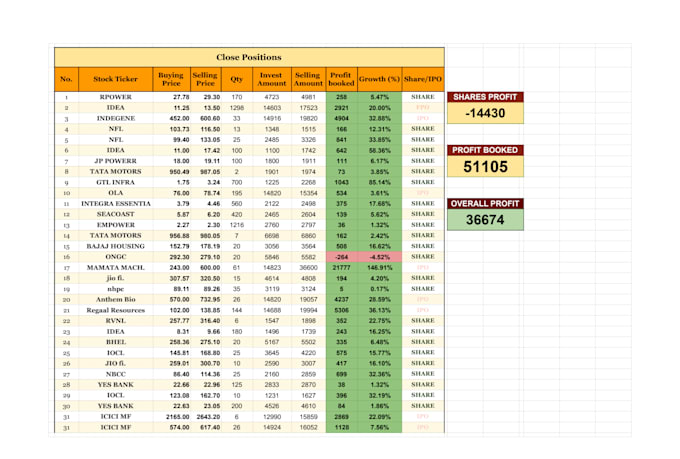Click the 1298 quantity cell
680x459 pixels.
coord(237,108)
